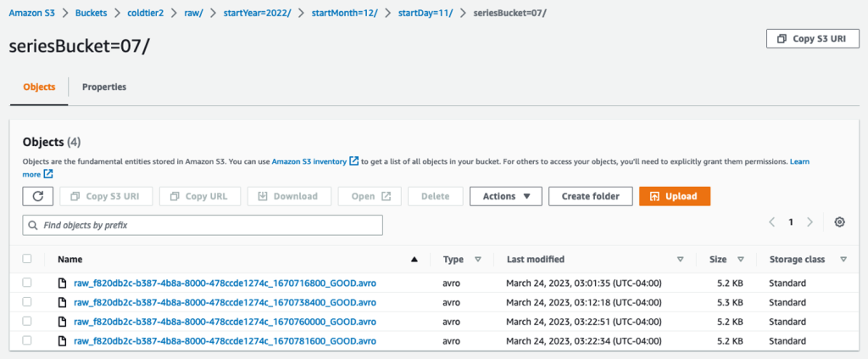Click the March 24, 2023, 03:22:34 timestamp
Image resolution: width=868 pixels, height=359 pixels.
(583, 341)
